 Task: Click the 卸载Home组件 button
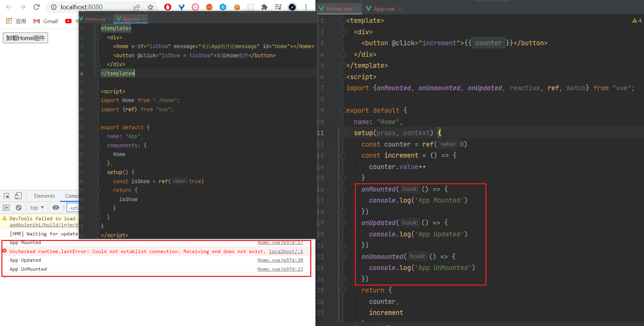tap(25, 38)
